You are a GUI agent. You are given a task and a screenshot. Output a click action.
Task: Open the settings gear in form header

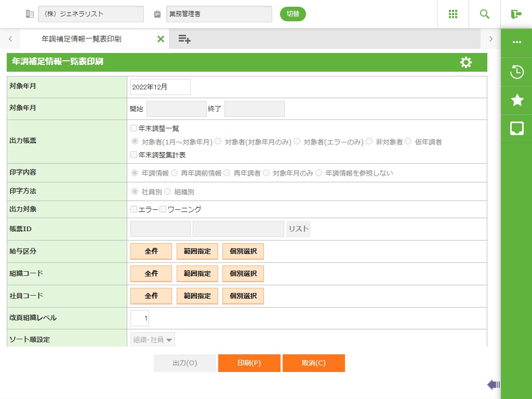(466, 62)
